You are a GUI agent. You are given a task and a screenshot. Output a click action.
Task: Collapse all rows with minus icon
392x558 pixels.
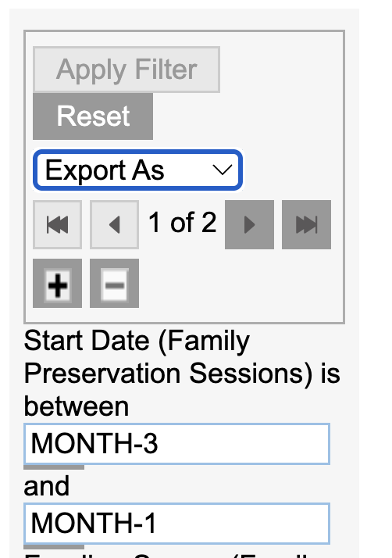coord(114,283)
